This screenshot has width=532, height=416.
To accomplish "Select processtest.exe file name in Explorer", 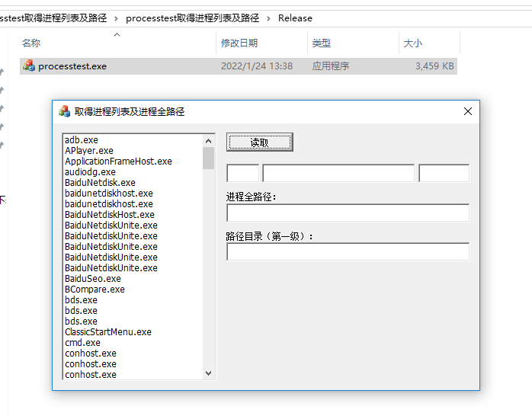I will point(72,66).
